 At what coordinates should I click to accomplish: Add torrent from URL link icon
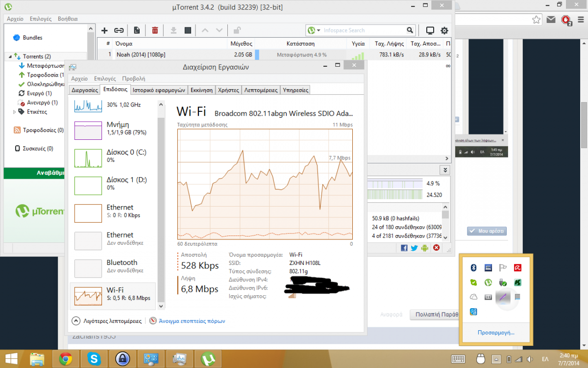coord(119,30)
